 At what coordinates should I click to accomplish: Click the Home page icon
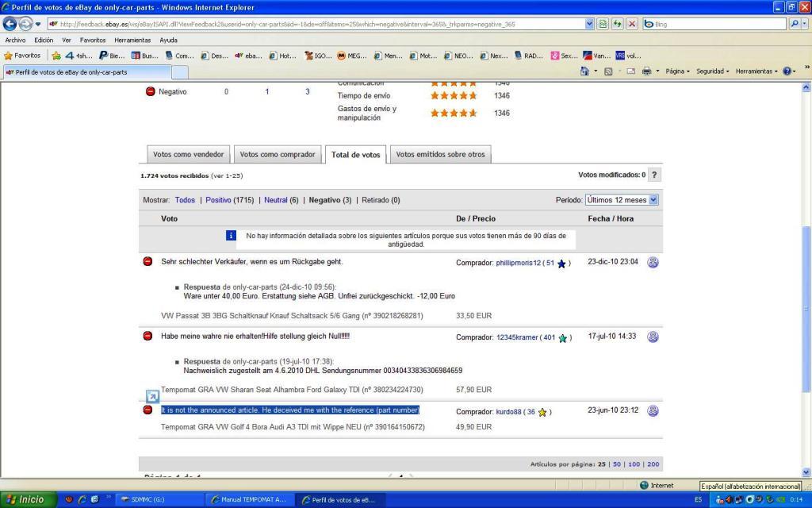coord(584,71)
